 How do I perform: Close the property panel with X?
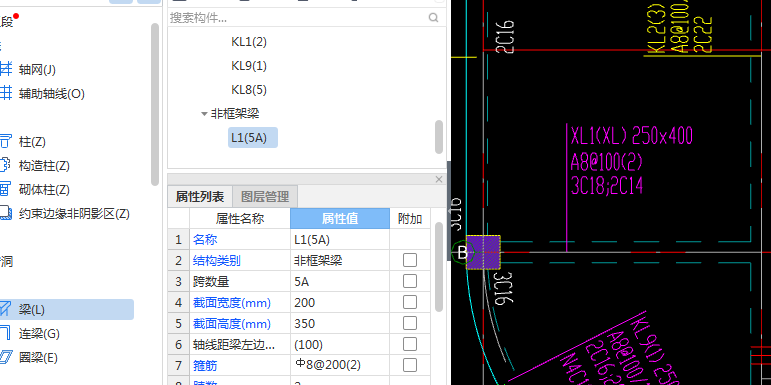tap(439, 179)
